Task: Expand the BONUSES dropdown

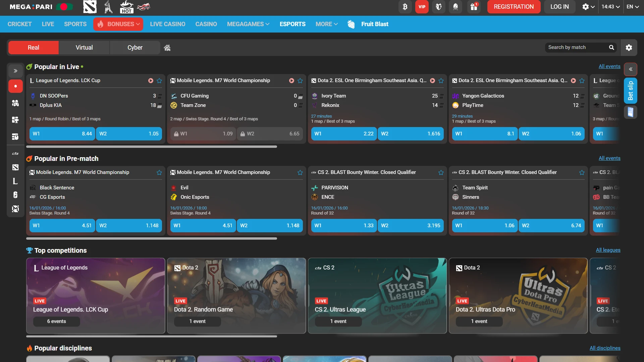Action: pos(118,24)
